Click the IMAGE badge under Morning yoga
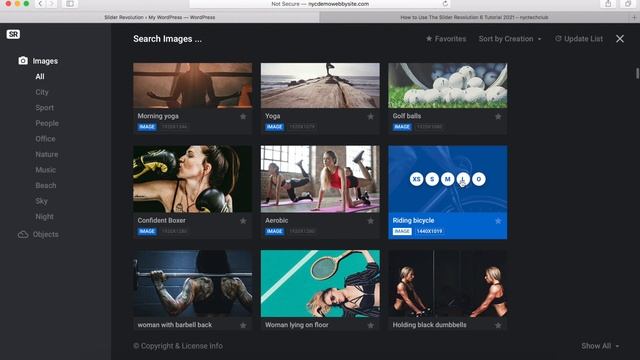Viewport: 640px width, 360px height. tap(147, 127)
